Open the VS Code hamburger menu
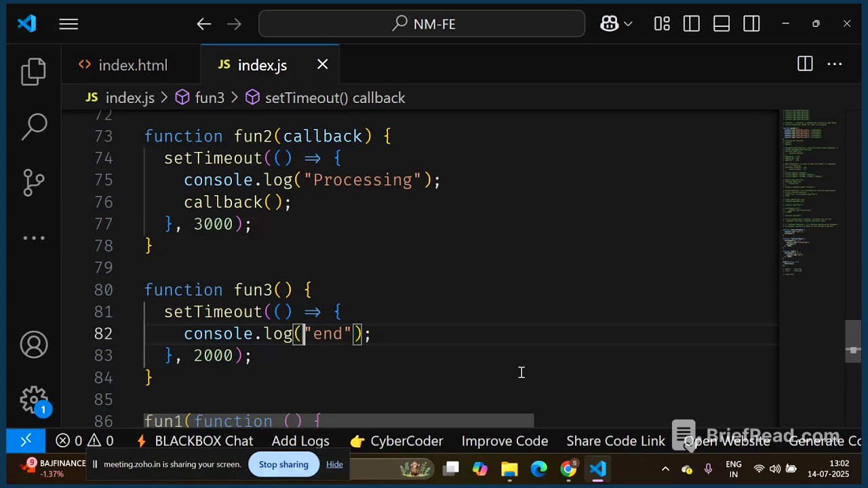 click(68, 24)
